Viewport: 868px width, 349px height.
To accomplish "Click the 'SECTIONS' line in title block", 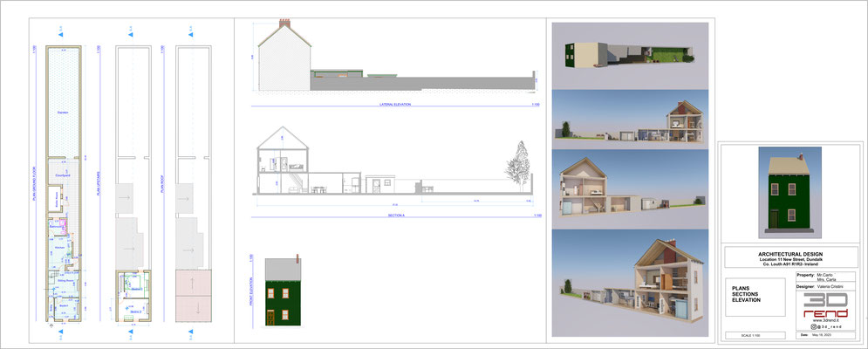I will pyautogui.click(x=744, y=294).
